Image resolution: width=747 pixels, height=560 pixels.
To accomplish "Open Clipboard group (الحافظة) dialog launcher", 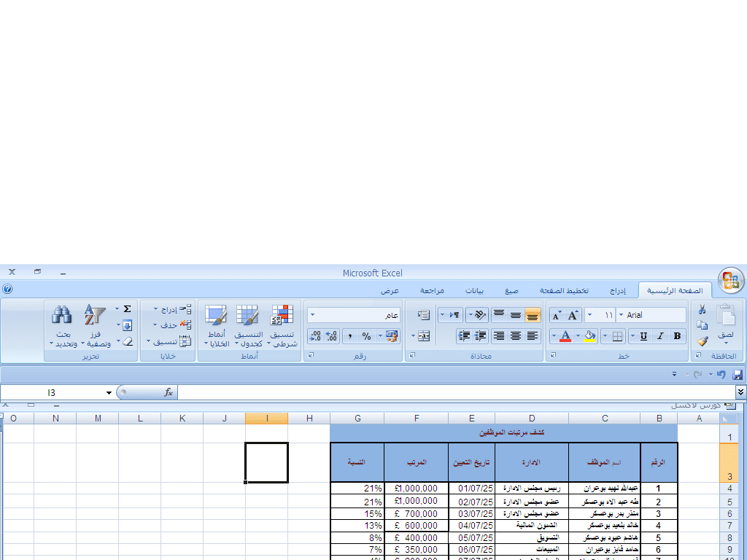I will tap(698, 355).
